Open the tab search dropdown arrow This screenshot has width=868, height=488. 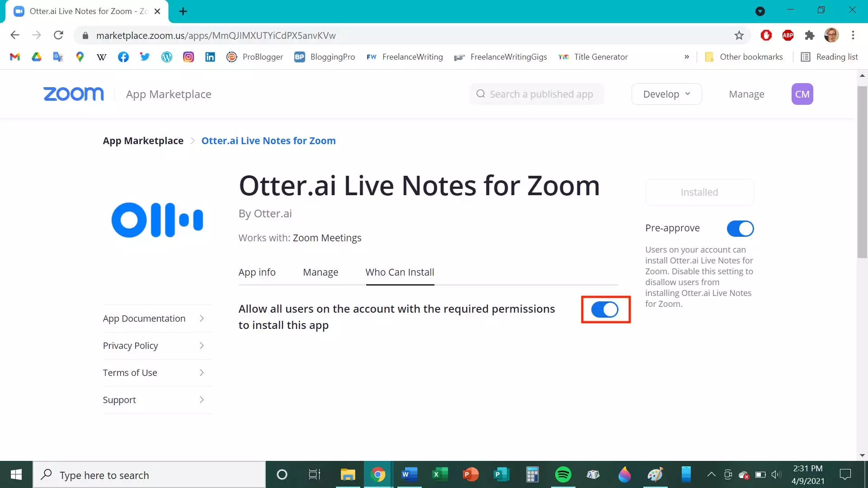[x=760, y=11]
